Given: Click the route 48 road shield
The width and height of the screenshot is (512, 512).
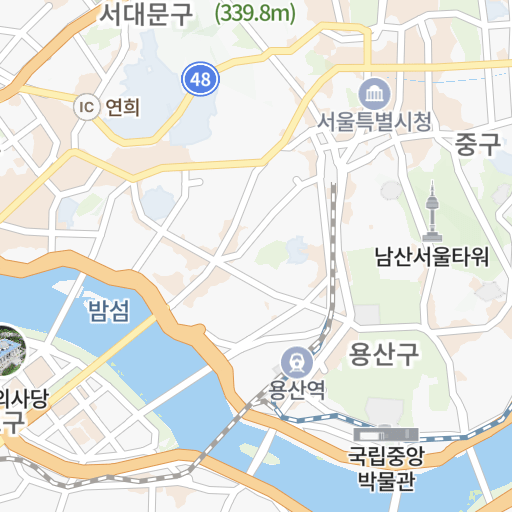Looking at the screenshot, I should 200,79.
